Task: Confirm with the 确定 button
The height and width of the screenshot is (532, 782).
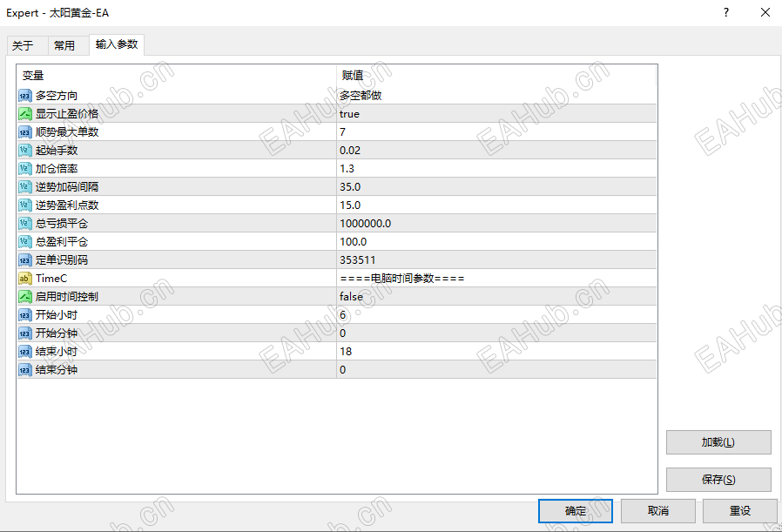Action: pyautogui.click(x=576, y=511)
